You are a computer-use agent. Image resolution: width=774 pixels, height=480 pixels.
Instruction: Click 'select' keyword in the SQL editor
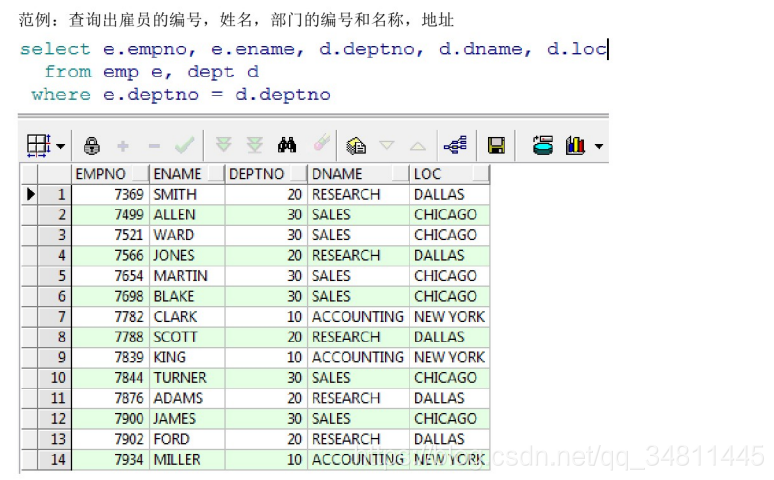(x=55, y=49)
